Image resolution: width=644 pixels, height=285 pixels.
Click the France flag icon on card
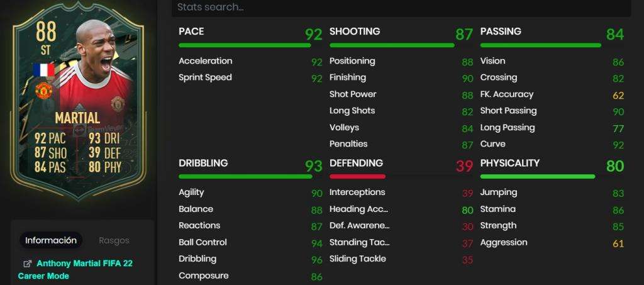click(x=44, y=70)
